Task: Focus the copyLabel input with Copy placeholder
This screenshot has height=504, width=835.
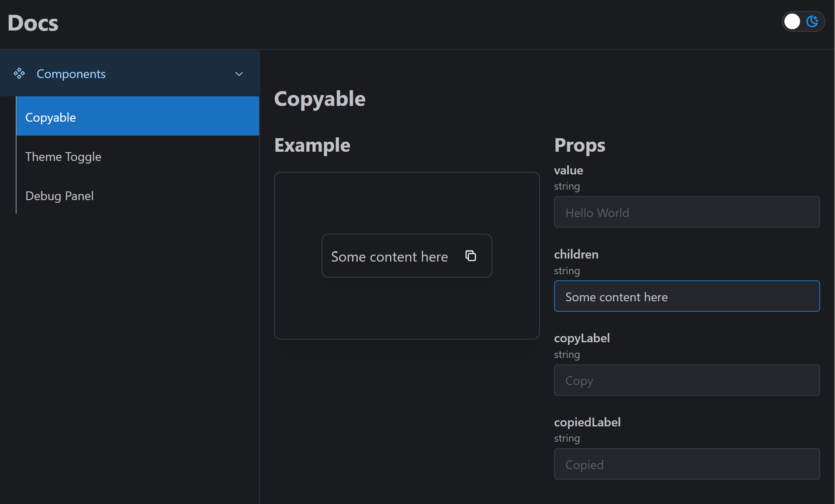Action: click(686, 381)
